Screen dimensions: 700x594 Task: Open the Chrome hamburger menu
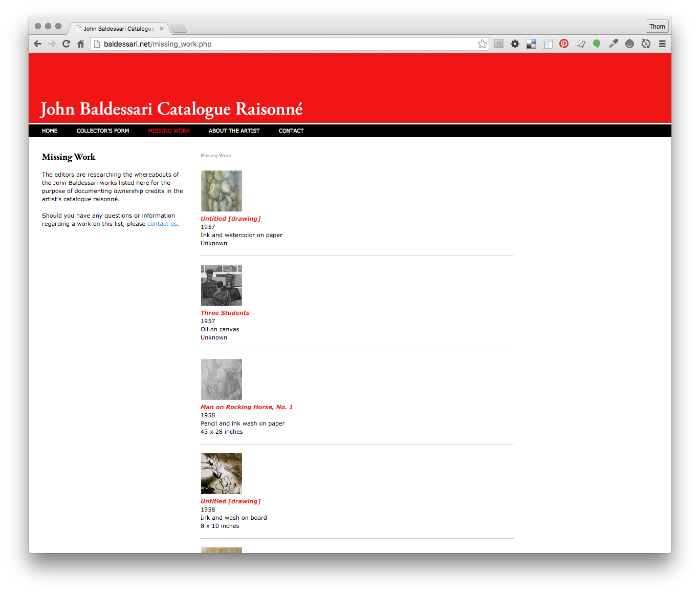point(662,44)
